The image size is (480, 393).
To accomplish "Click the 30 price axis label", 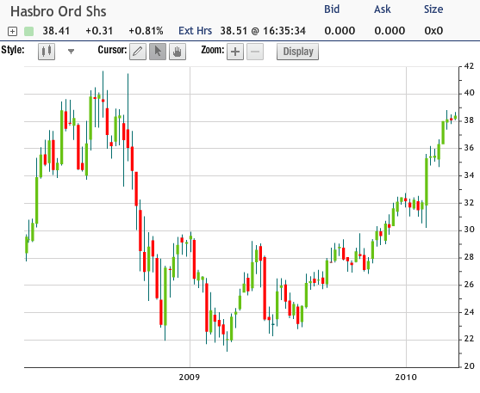I will pyautogui.click(x=469, y=229).
